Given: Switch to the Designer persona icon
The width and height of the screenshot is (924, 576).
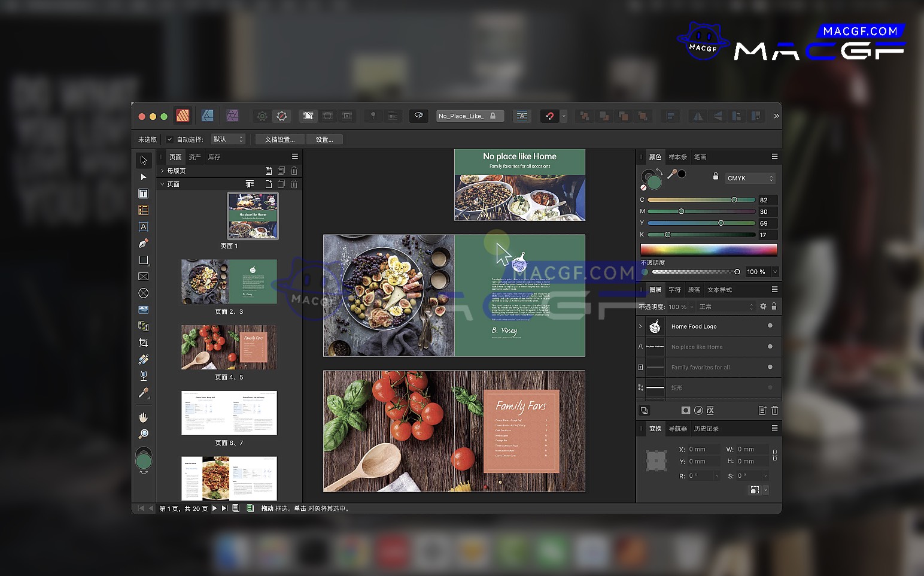Looking at the screenshot, I should point(208,116).
